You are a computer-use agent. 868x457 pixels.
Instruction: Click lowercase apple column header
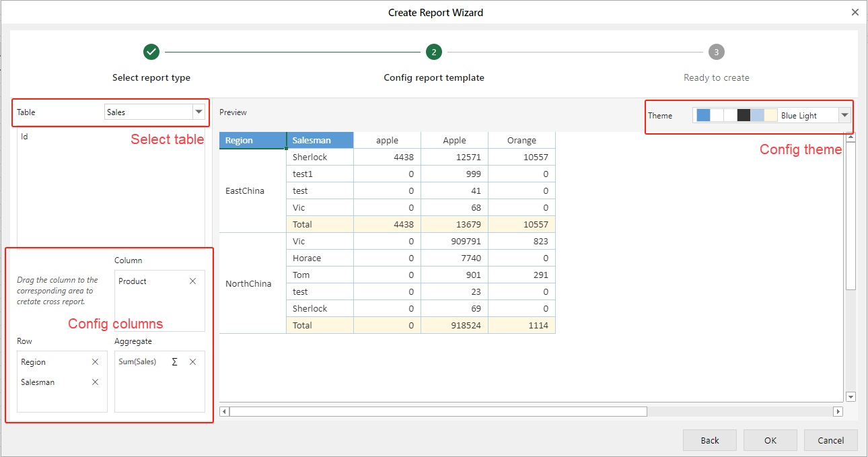388,140
